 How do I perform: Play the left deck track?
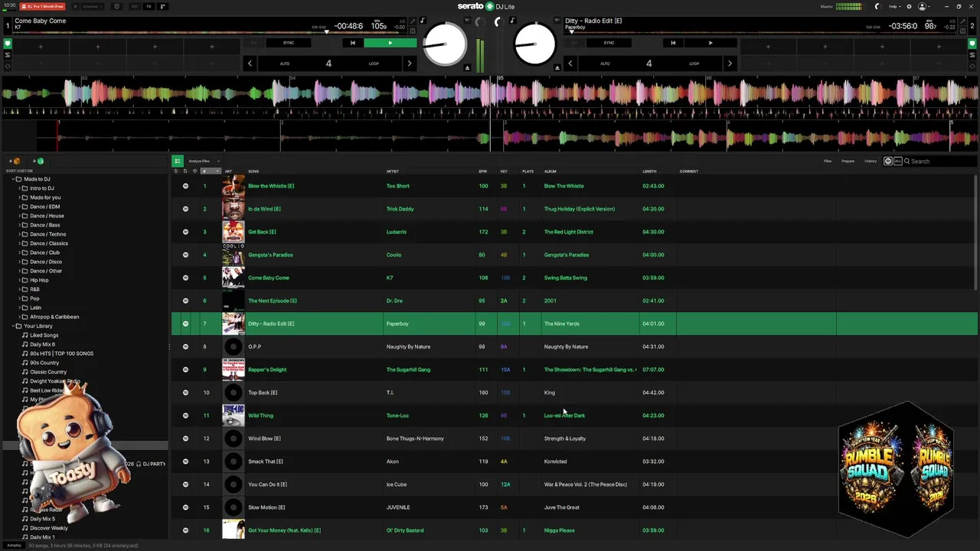390,43
